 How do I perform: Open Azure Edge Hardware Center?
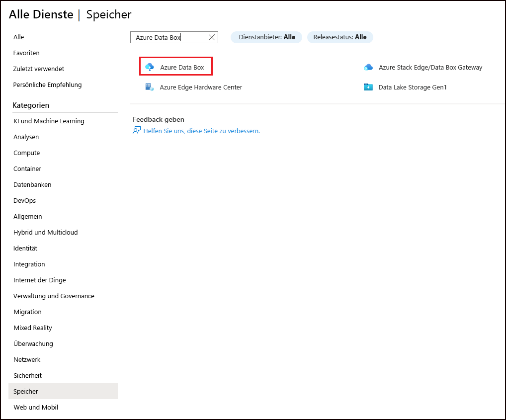201,87
